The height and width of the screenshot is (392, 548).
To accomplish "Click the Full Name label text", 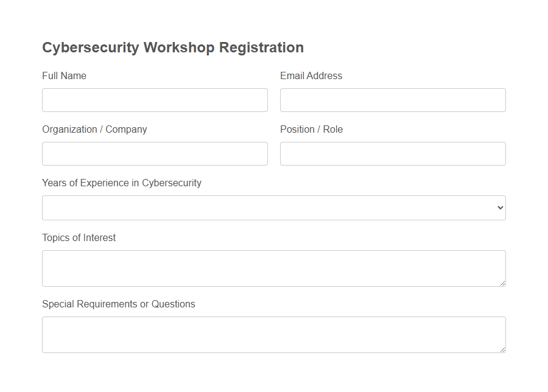I will (x=64, y=75).
